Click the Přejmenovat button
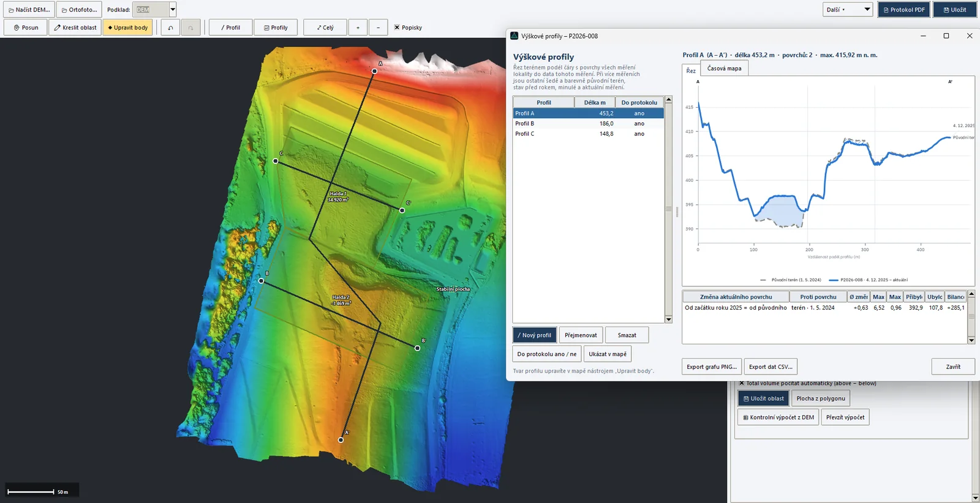The width and height of the screenshot is (980, 503). click(x=581, y=335)
